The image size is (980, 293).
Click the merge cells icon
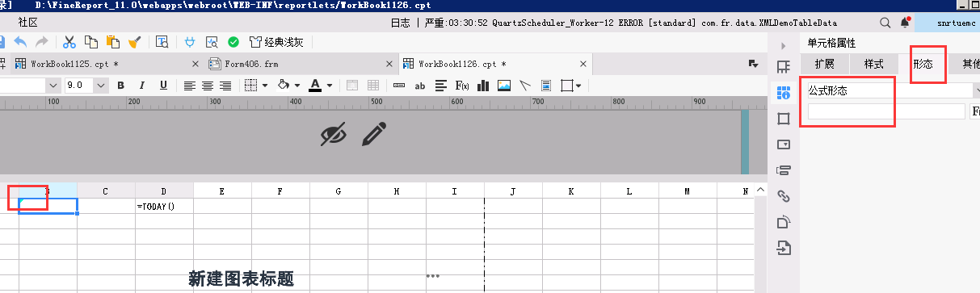[352, 85]
